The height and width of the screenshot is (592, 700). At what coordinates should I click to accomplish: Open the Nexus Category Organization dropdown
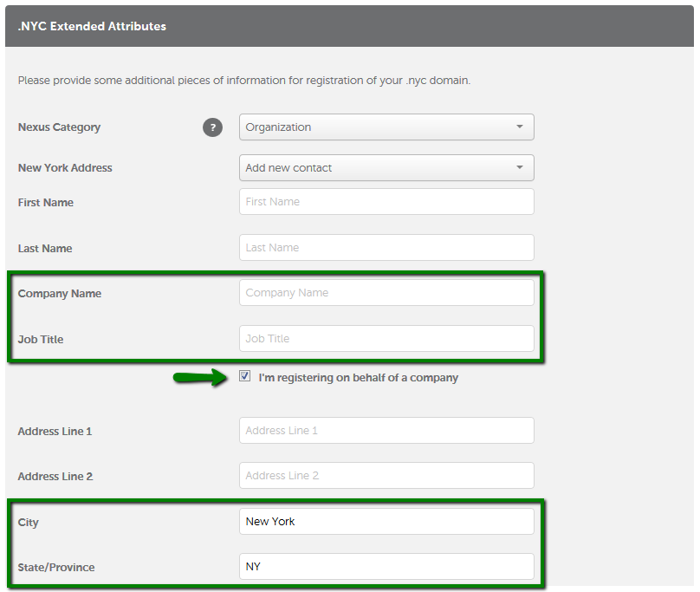[386, 127]
